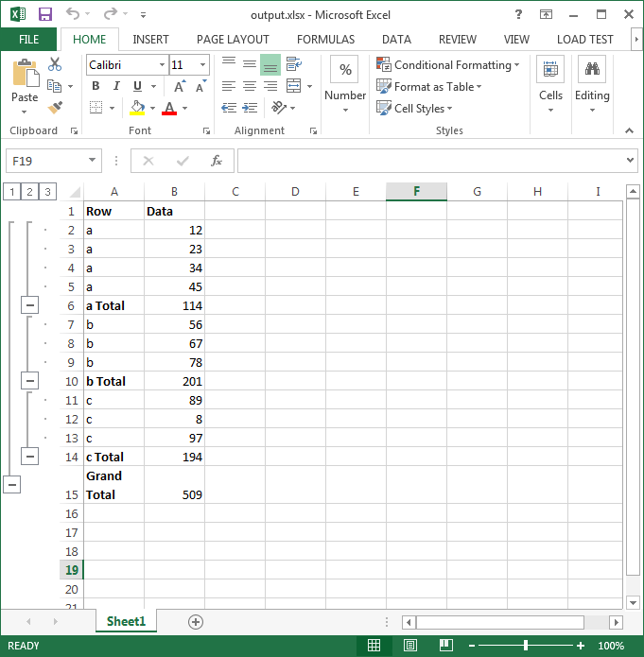644x657 pixels.
Task: Toggle Bottom Align for cells
Action: (x=270, y=64)
